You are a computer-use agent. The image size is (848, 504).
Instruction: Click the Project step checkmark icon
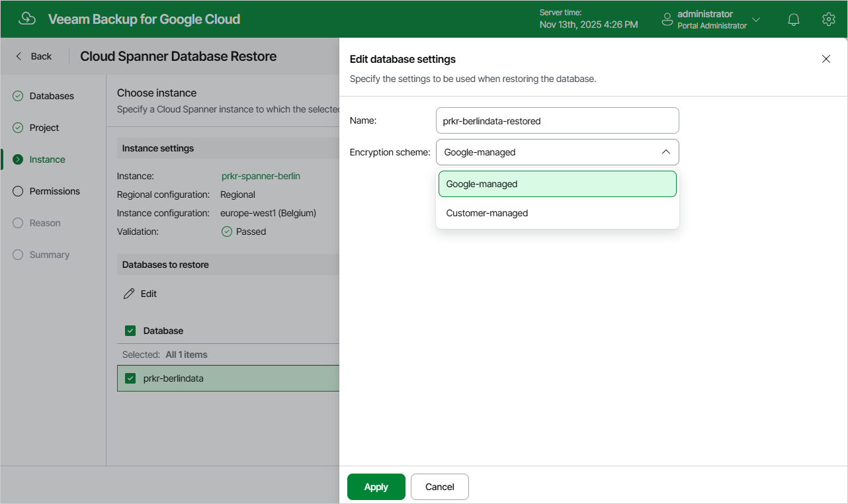click(x=18, y=128)
